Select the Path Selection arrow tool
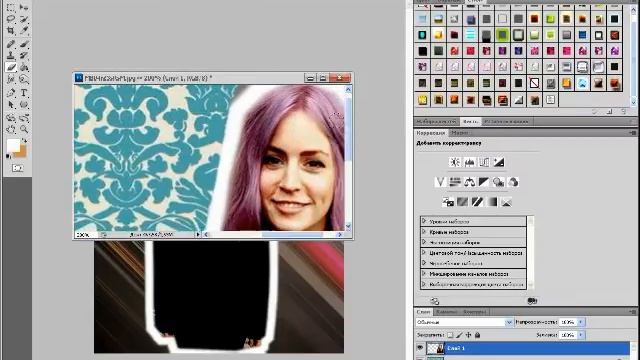This screenshot has width=640, height=360. 11,105
